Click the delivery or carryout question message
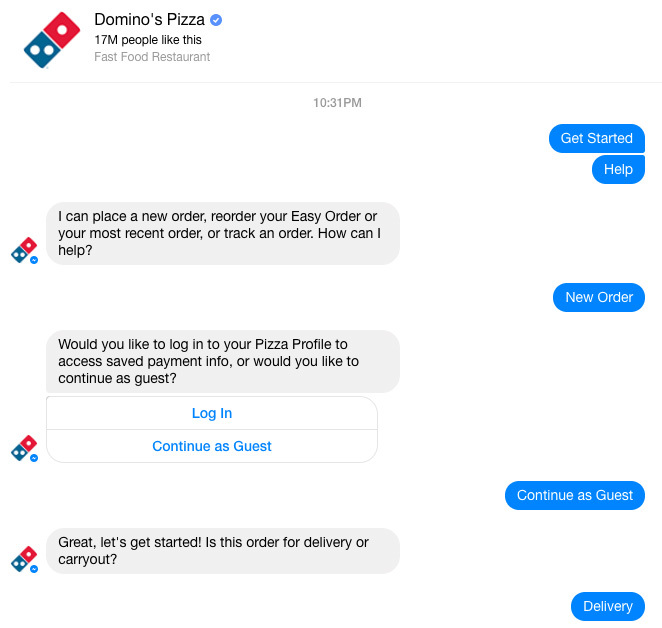662x628 pixels. pos(223,551)
